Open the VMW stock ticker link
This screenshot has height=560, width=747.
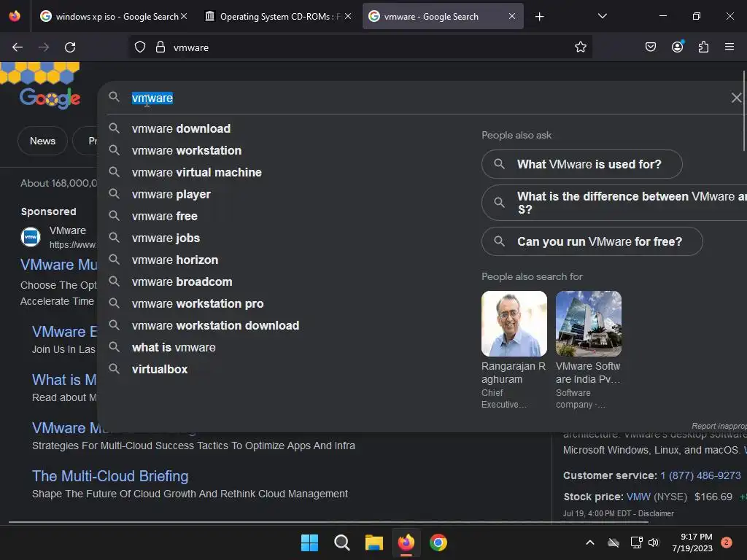(638, 497)
